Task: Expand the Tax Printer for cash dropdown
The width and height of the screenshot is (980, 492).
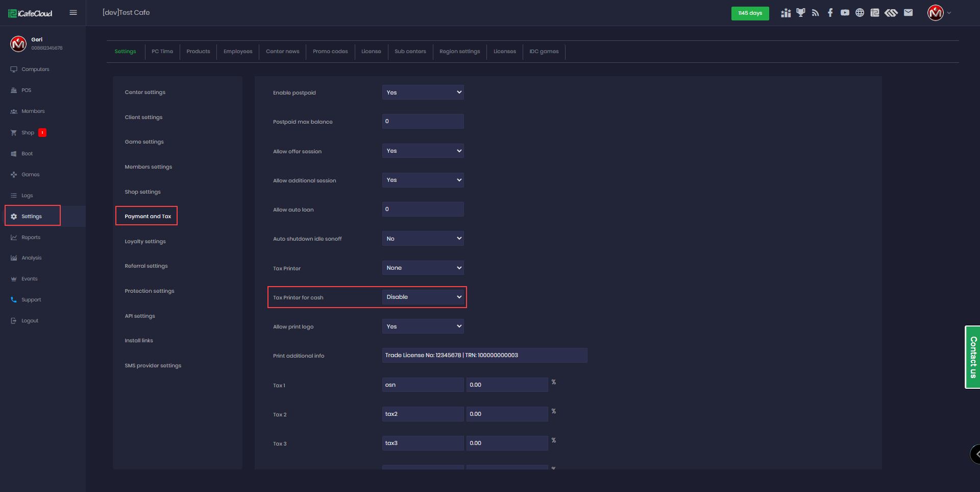Action: coord(423,297)
